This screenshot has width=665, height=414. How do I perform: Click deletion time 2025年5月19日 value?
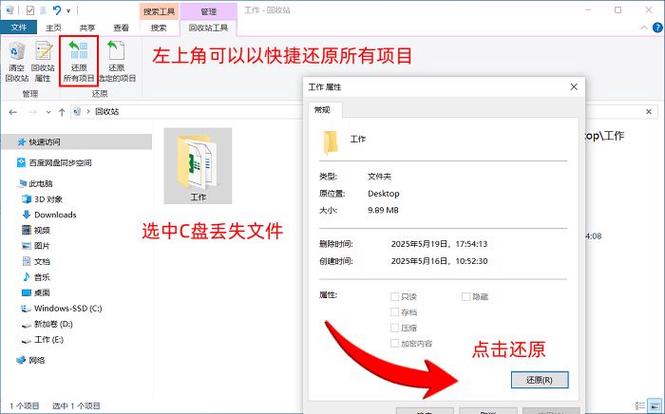439,244
